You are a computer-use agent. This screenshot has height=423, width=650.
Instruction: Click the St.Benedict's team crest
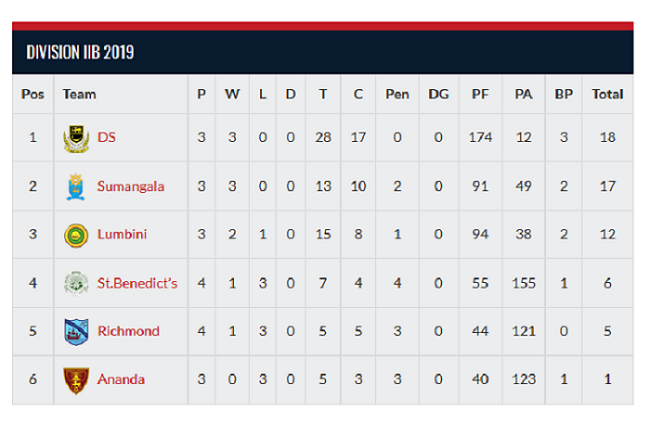point(74,283)
